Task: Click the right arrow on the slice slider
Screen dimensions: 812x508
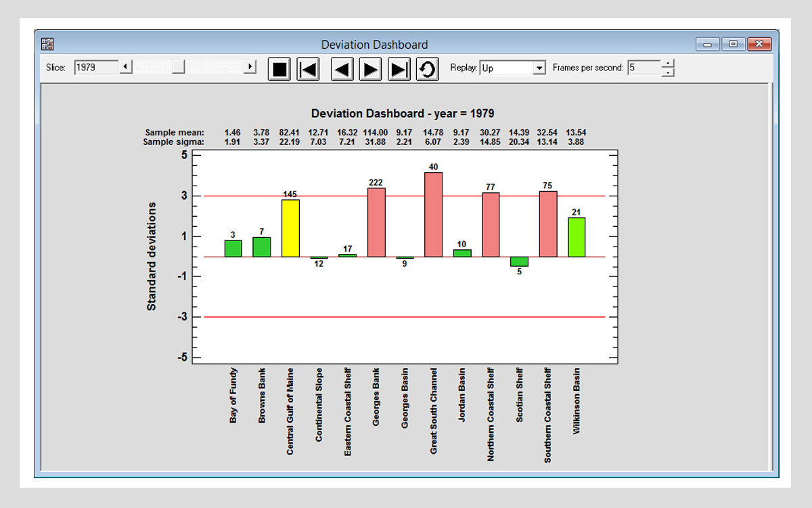Action: (x=249, y=68)
